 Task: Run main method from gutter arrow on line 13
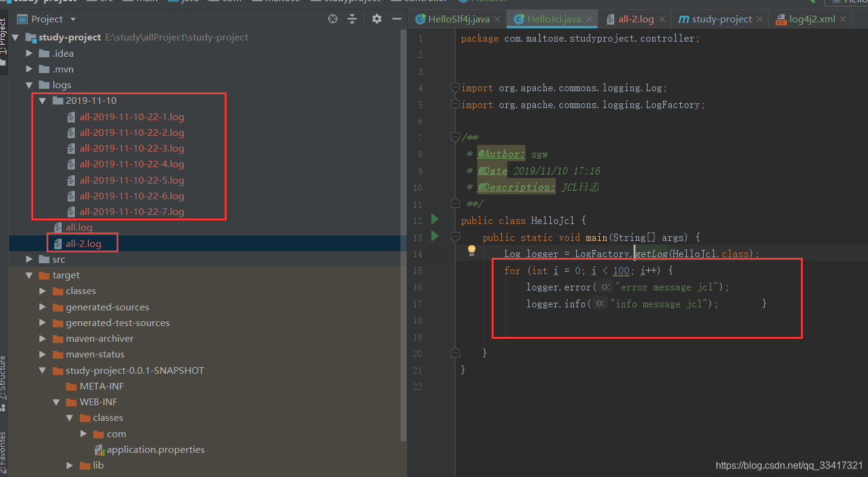pyautogui.click(x=434, y=236)
